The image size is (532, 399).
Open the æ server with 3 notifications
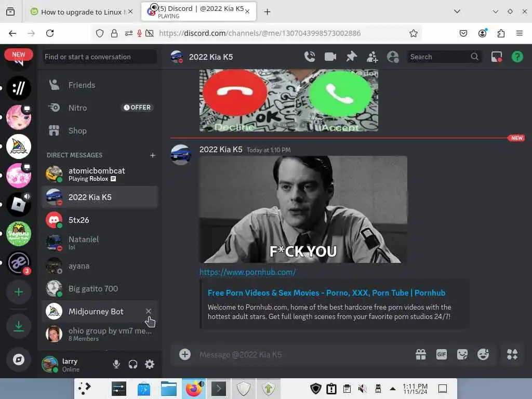click(x=19, y=262)
